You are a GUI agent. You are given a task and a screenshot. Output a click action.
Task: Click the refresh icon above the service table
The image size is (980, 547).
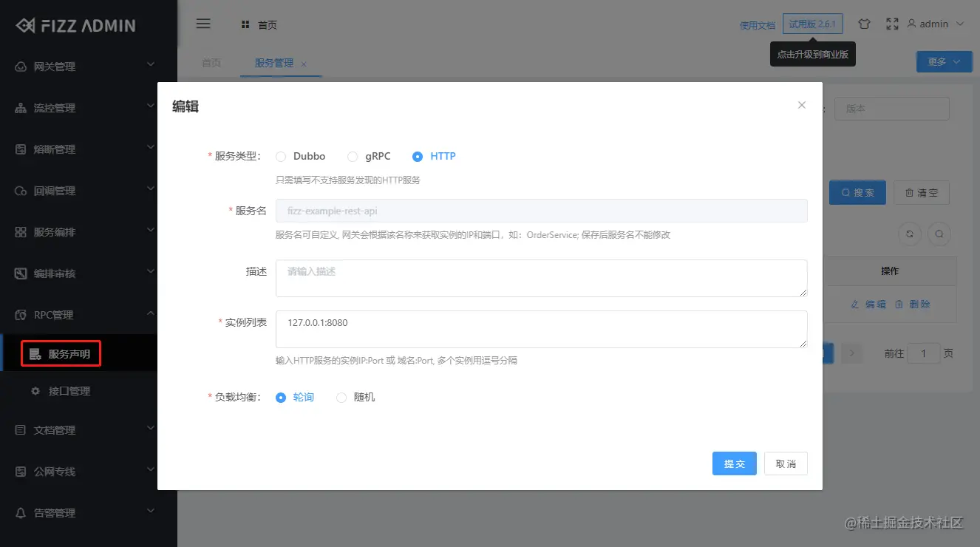click(x=909, y=234)
